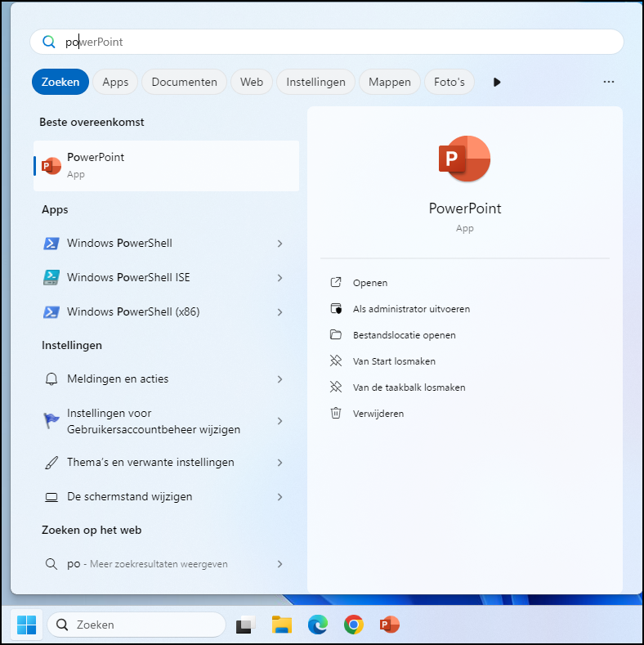
Task: Click the search text field at top
Action: (x=327, y=42)
